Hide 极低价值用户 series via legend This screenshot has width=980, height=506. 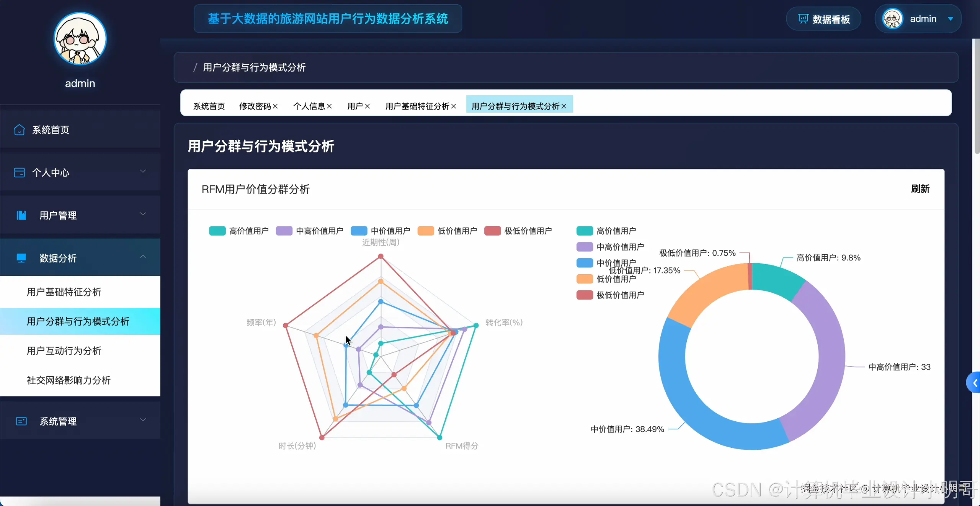(519, 231)
